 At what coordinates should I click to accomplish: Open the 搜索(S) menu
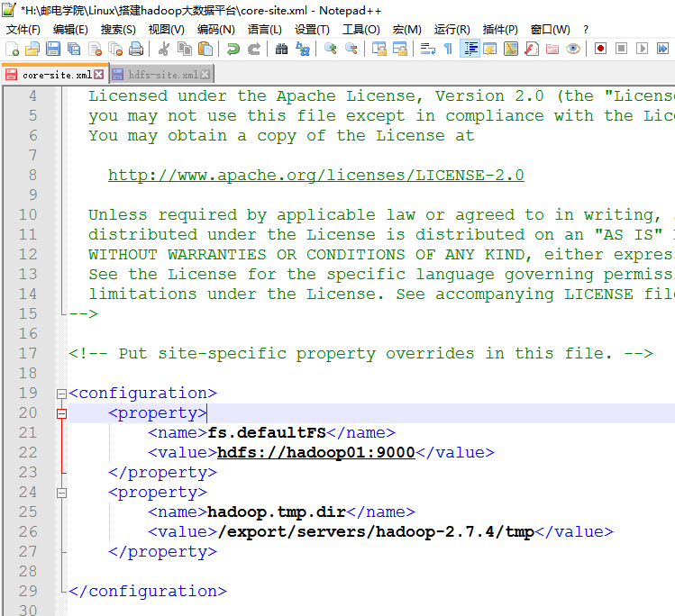click(x=118, y=30)
